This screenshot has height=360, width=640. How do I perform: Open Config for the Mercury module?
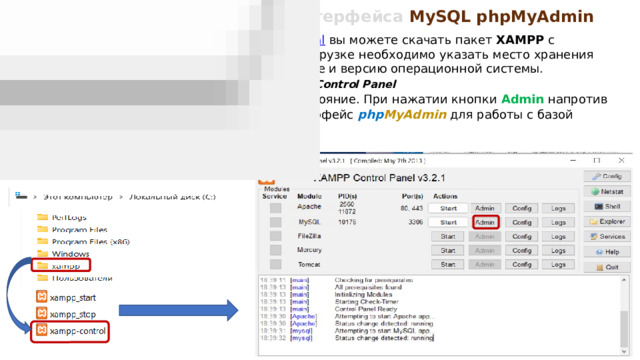coord(522,251)
